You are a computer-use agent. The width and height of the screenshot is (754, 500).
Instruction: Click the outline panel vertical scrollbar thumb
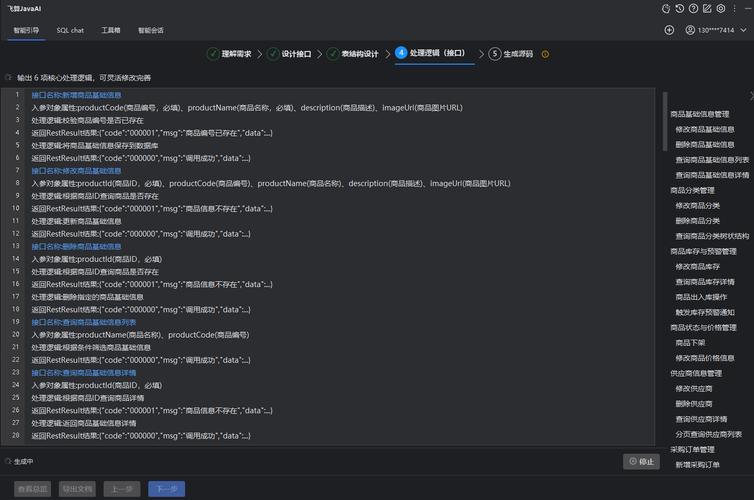tap(665, 121)
